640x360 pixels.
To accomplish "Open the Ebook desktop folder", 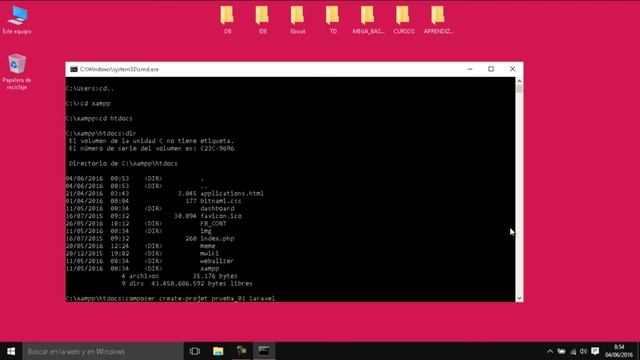I will coord(298,20).
